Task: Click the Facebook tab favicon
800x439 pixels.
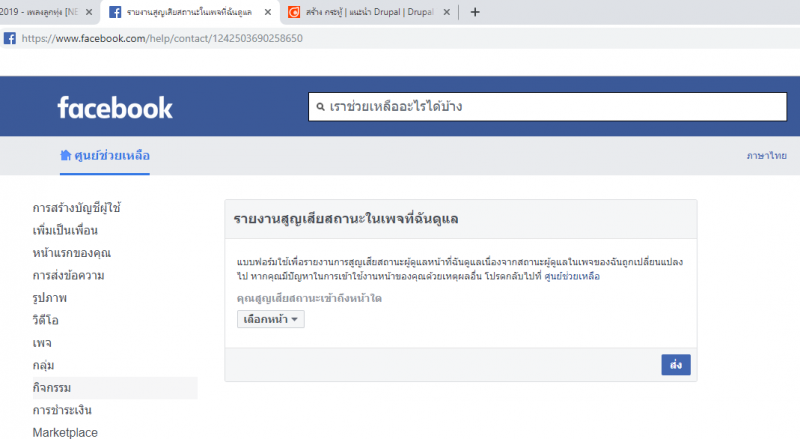Action: (115, 12)
